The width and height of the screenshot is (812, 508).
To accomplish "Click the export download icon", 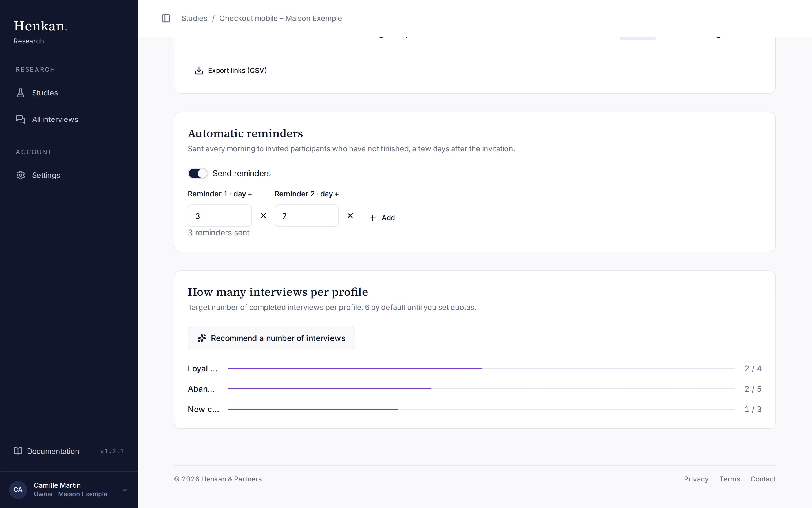I will point(199,71).
